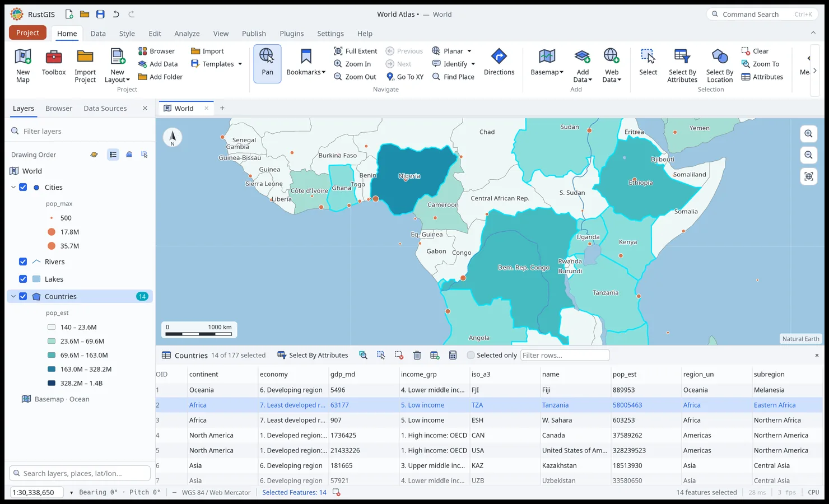Click the 140 – 23.6M legend swatch
The height and width of the screenshot is (504, 829).
(x=52, y=327)
